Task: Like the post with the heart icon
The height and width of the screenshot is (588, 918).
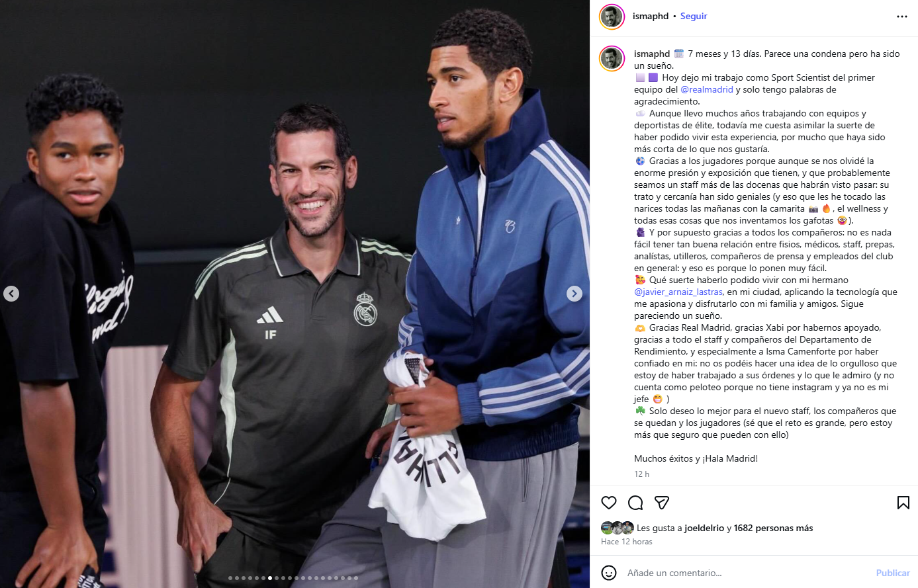Action: 609,503
